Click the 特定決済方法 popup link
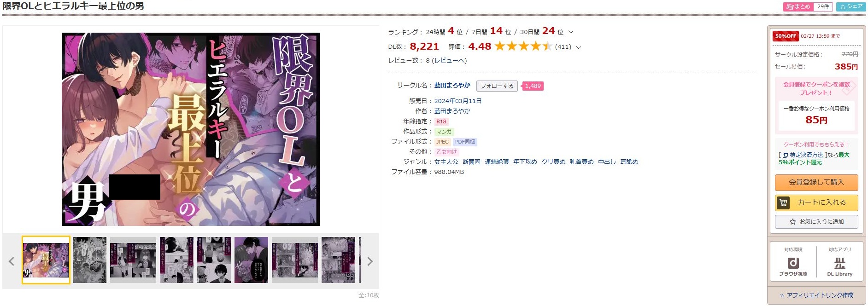This screenshot has height=306, width=868. pyautogui.click(x=806, y=155)
